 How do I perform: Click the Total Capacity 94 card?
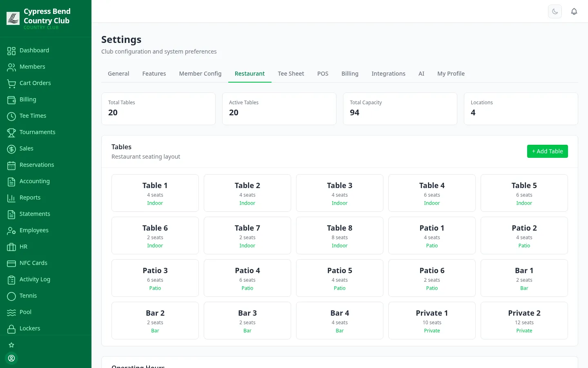coord(400,109)
